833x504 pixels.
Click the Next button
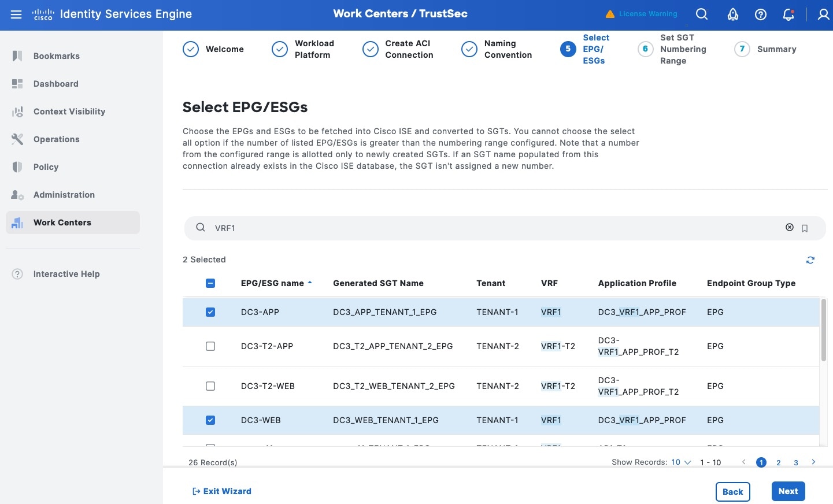click(788, 491)
